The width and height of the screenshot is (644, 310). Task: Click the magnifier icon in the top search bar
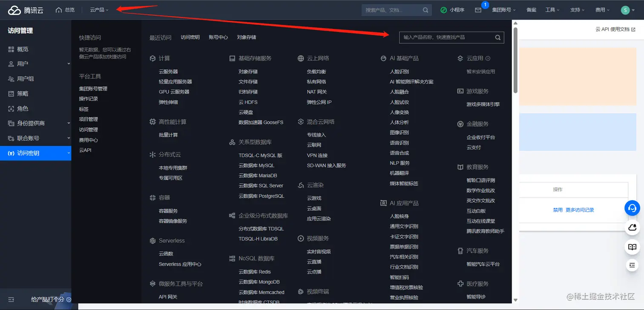click(425, 10)
